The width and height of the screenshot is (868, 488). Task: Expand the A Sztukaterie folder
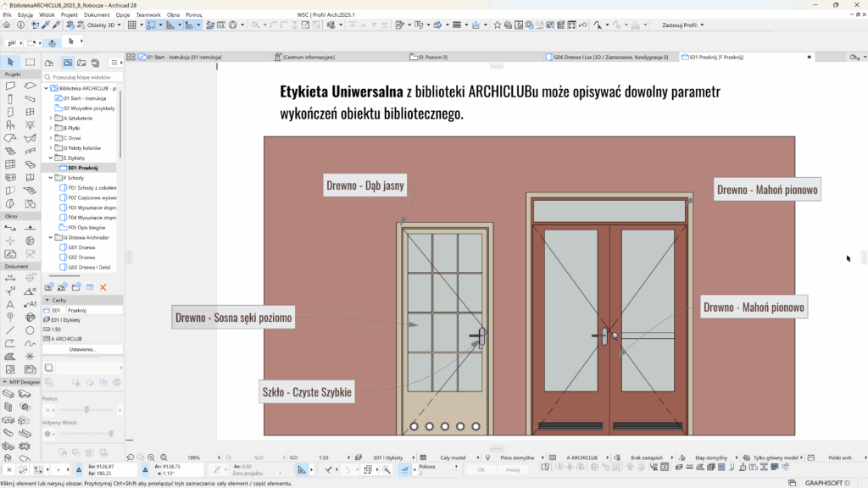(x=51, y=118)
